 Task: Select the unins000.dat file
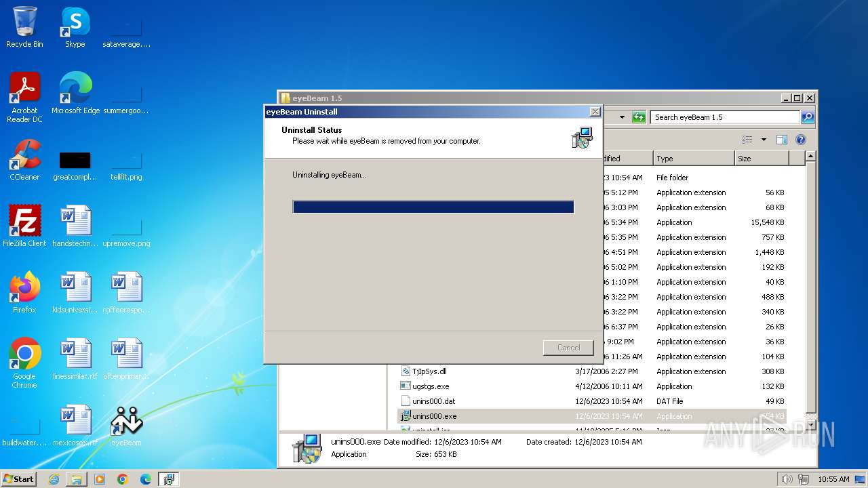coord(433,401)
